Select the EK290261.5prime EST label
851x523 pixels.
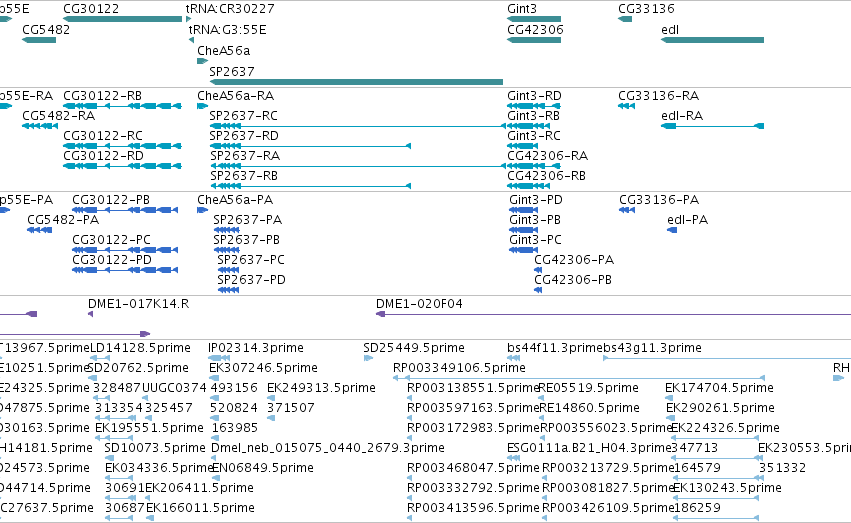pos(720,408)
